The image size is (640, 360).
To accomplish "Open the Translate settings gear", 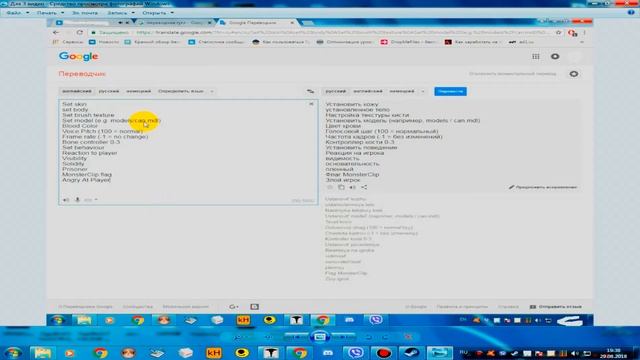I will coord(574,74).
